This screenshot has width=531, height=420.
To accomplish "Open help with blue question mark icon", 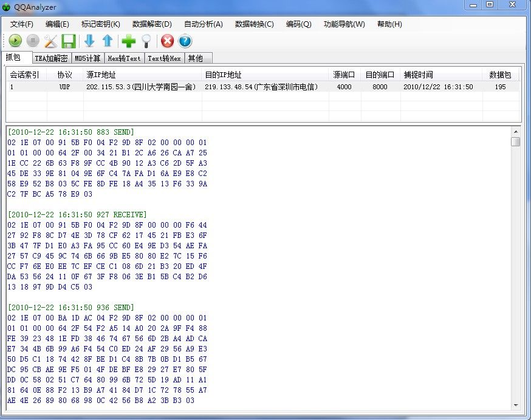I will pos(185,41).
